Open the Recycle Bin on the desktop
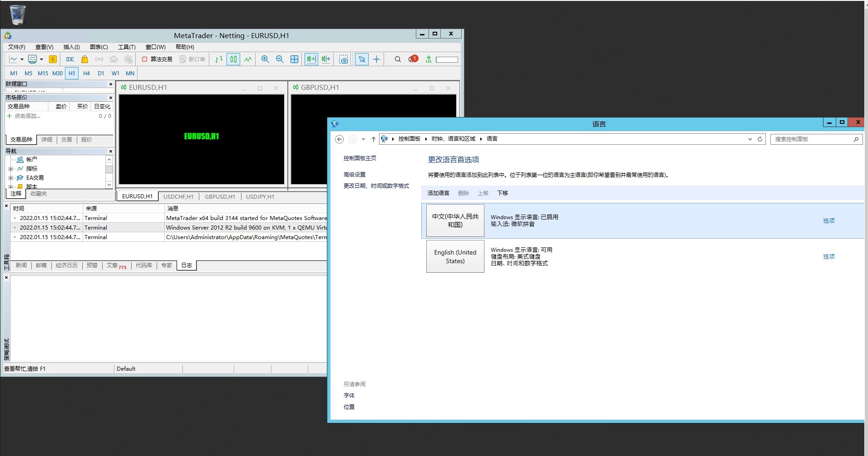The height and width of the screenshot is (456, 868). click(18, 15)
